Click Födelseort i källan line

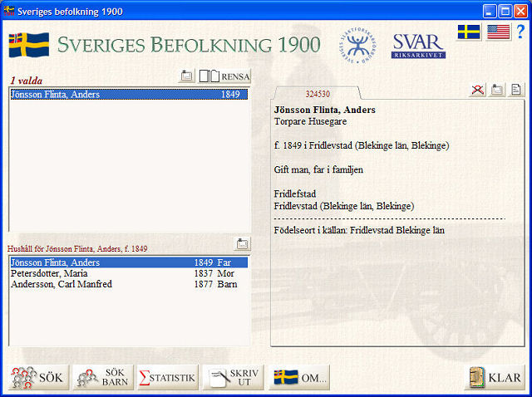click(359, 230)
